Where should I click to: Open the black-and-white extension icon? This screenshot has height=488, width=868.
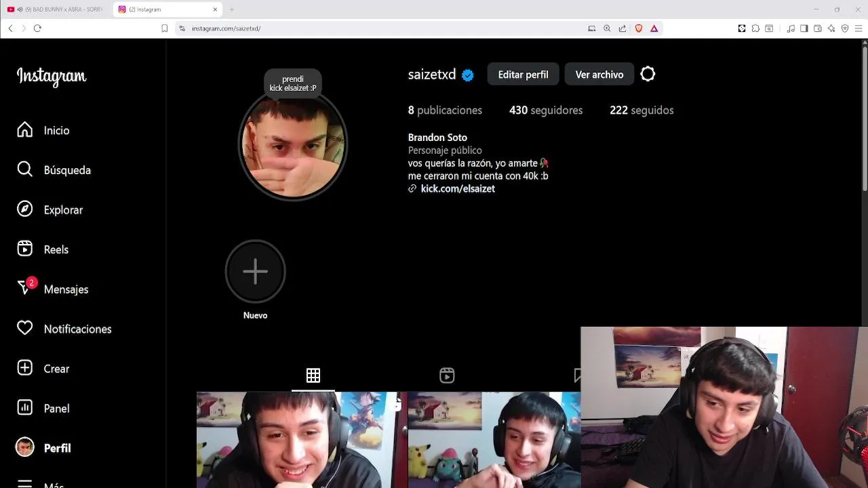(x=742, y=28)
